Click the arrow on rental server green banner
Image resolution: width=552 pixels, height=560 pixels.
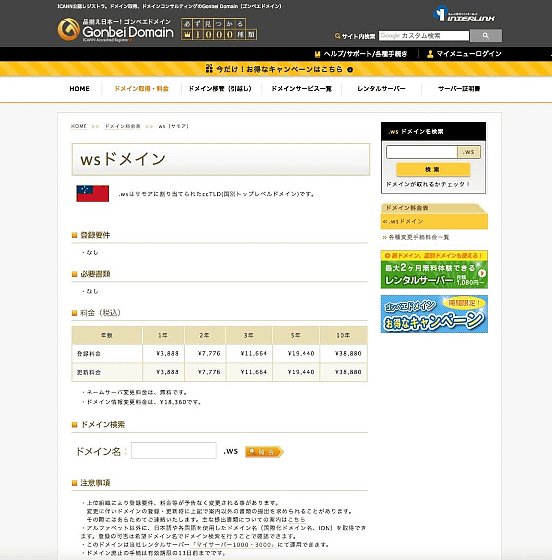[x=482, y=273]
